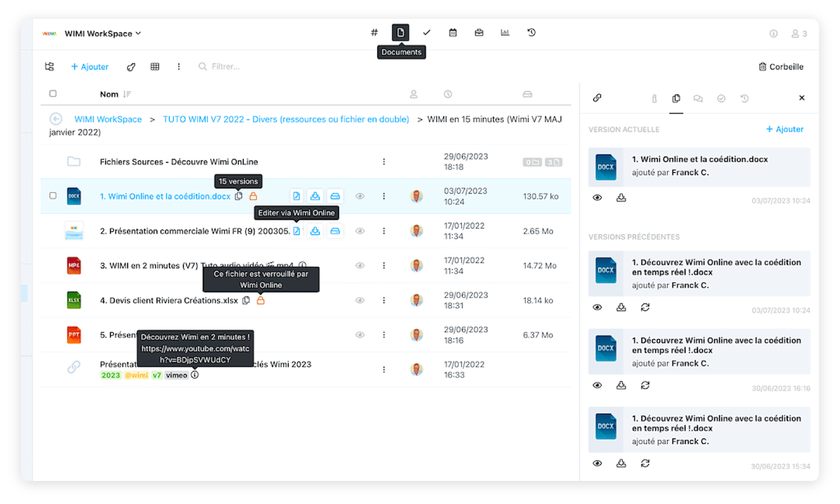Viewport: 840px width, 504px height.
Task: Copy link icon in side panel
Action: tap(597, 98)
